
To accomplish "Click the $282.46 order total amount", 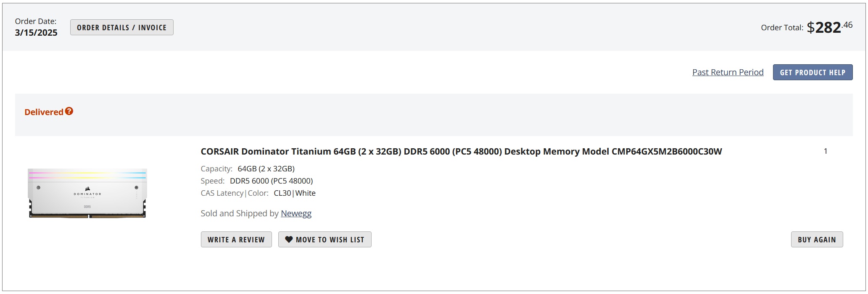I will click(x=829, y=28).
